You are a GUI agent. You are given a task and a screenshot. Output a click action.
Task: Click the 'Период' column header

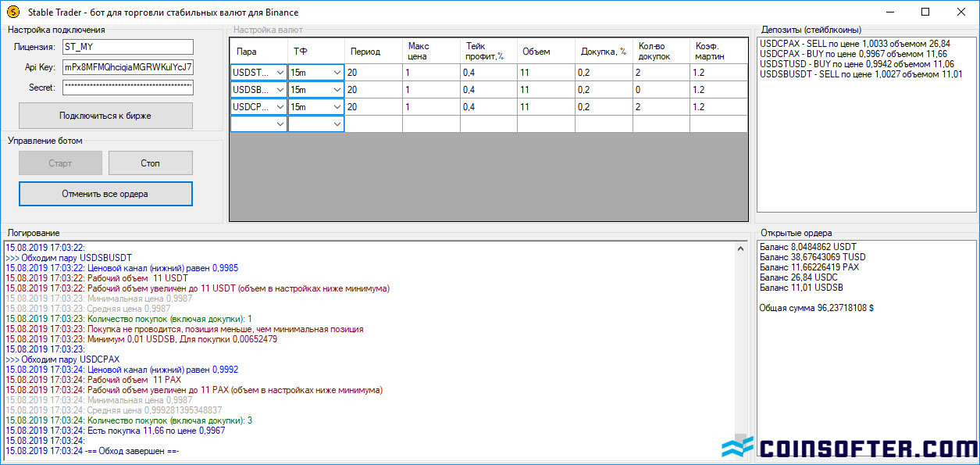pyautogui.click(x=374, y=51)
